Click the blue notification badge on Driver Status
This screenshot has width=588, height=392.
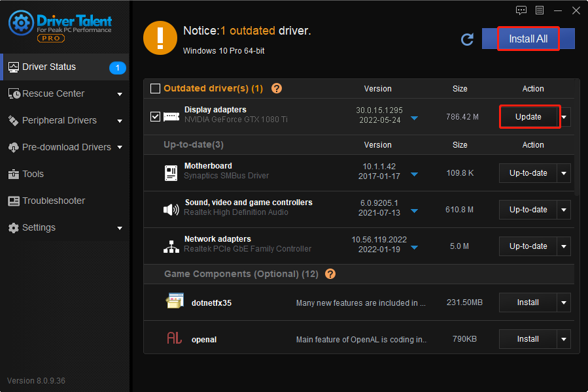click(117, 68)
